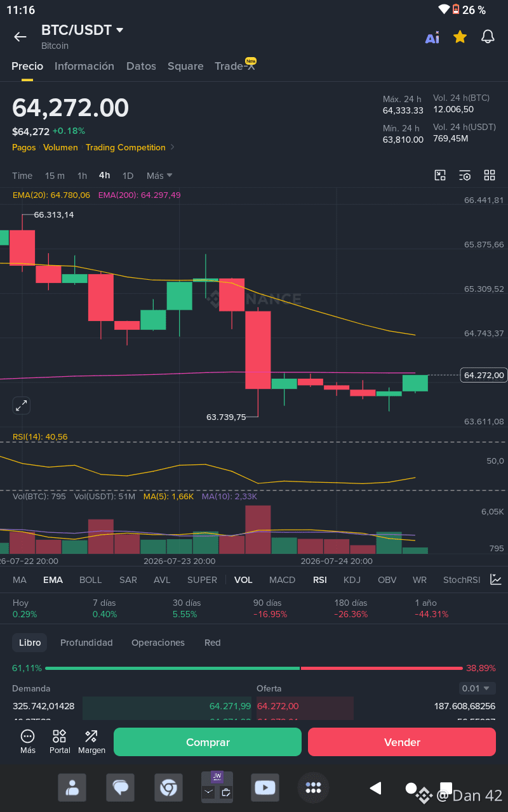Open the Trading Competition link
The height and width of the screenshot is (812, 508).
[x=126, y=147]
